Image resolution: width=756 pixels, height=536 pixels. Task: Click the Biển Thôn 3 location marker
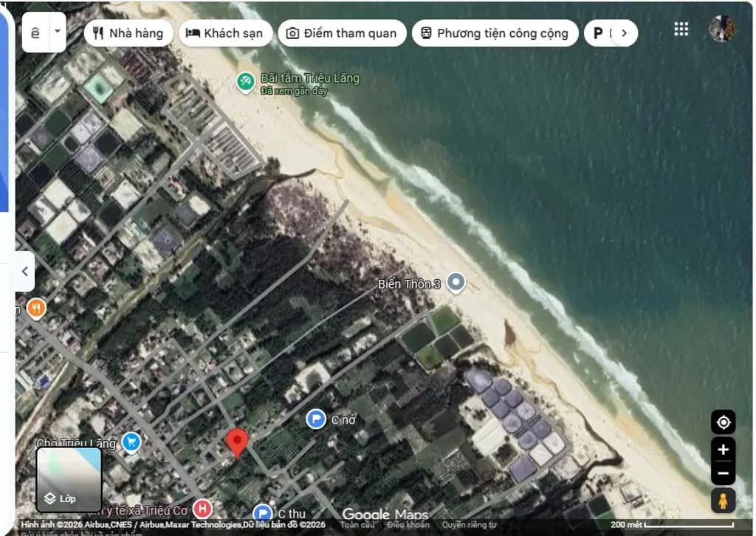[456, 283]
